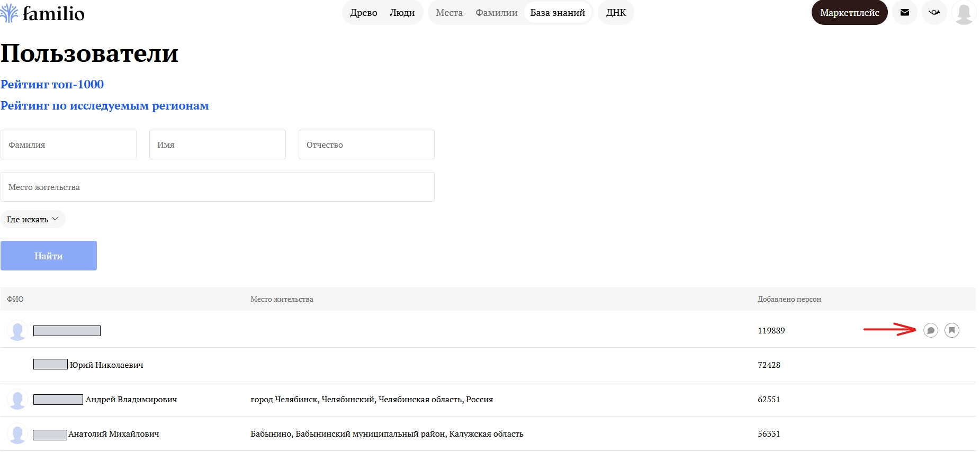Send message to the first listed user
Image resolution: width=980 pixels, height=452 pixels.
(x=930, y=330)
